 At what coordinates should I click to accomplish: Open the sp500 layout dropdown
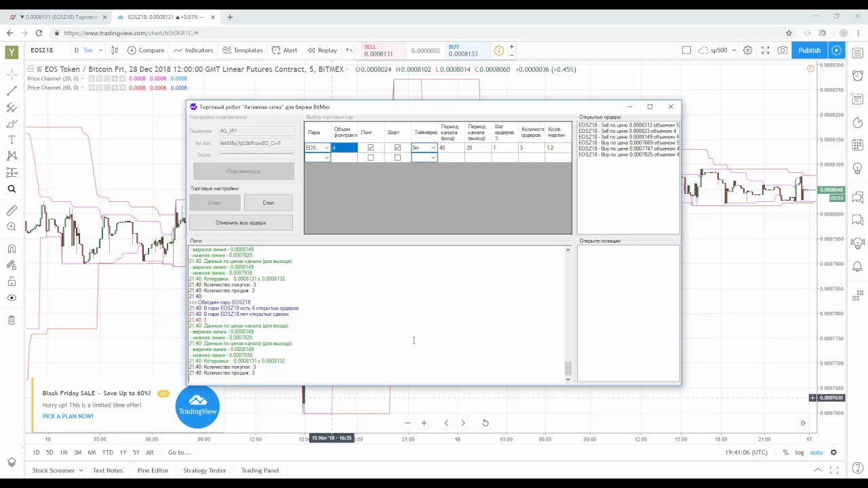(x=734, y=50)
